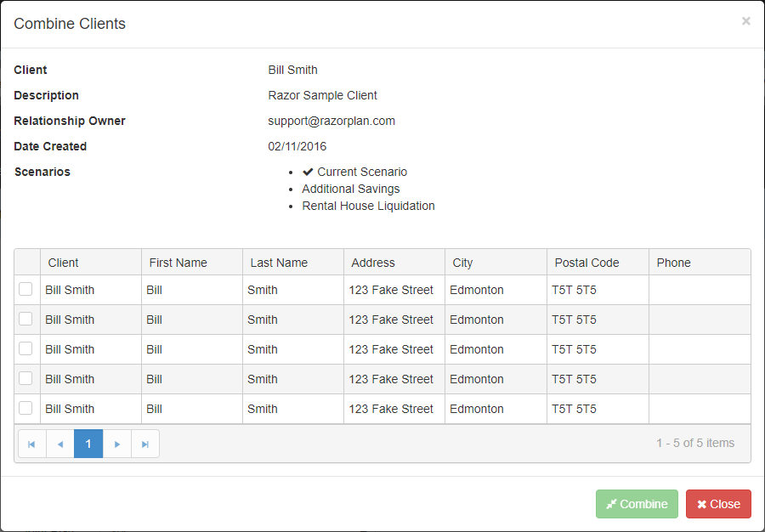The image size is (765, 532).
Task: Check the checkbox on the last Bill Smith row
Action: click(x=25, y=408)
